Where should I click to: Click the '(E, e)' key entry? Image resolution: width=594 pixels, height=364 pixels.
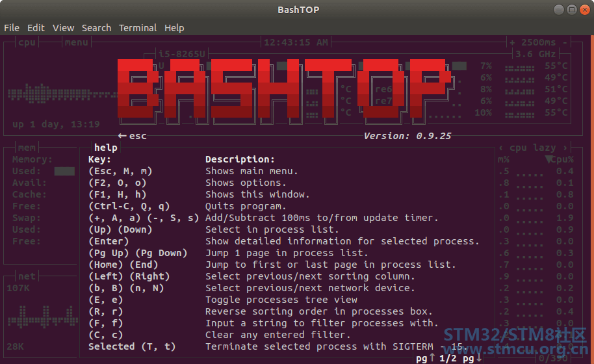click(106, 300)
